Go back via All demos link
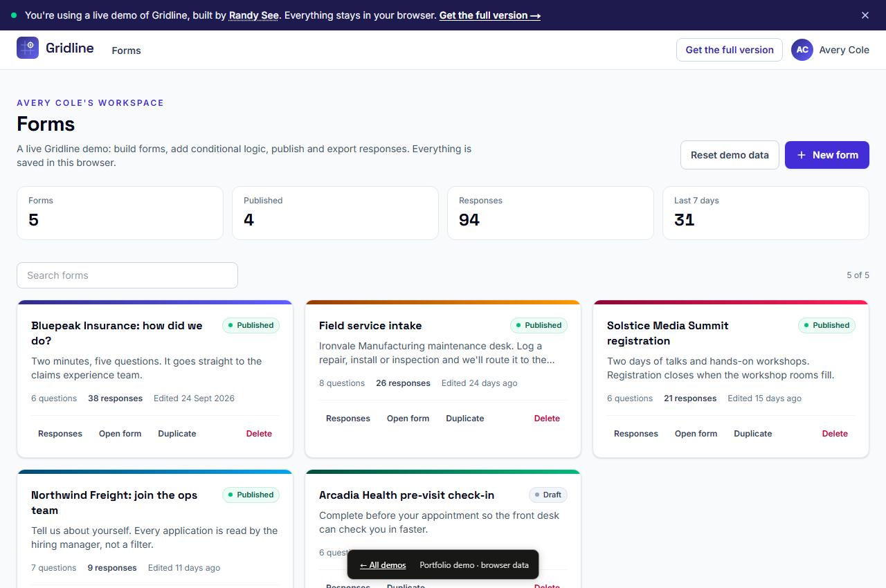Image resolution: width=886 pixels, height=588 pixels. point(383,565)
